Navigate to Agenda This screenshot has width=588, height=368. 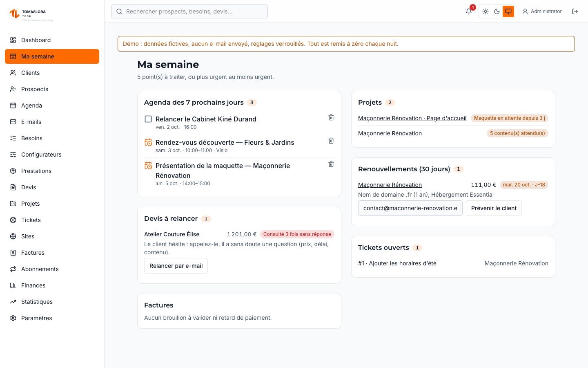click(x=52, y=105)
